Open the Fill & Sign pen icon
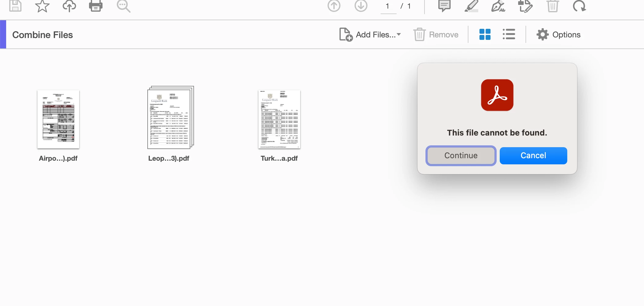Viewport: 644px width, 306px height. tap(498, 6)
